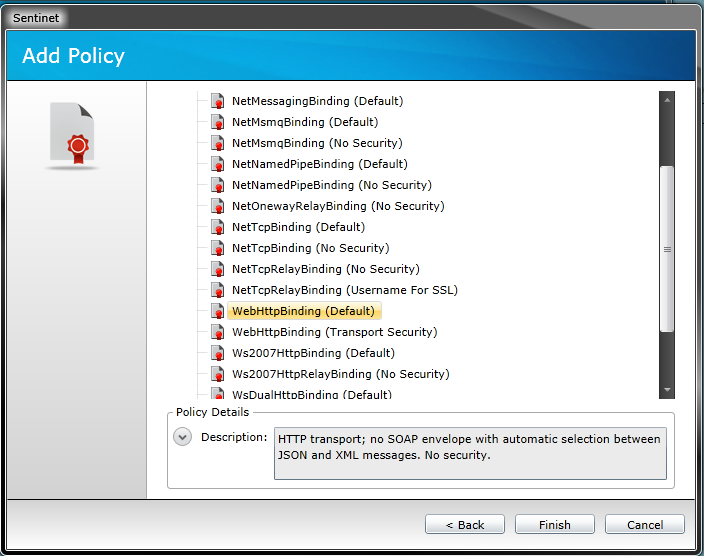Go back with the < Back button
This screenshot has width=704, height=556.
pyautogui.click(x=465, y=525)
